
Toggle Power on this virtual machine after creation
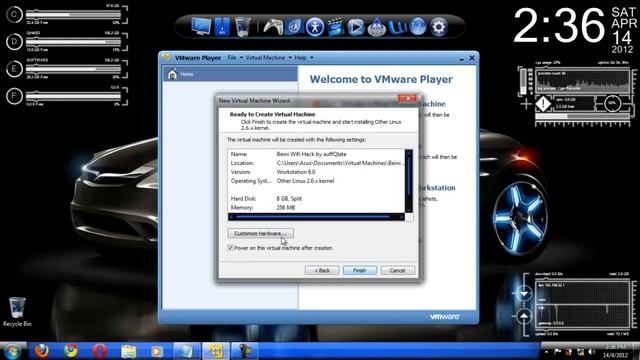[x=230, y=248]
